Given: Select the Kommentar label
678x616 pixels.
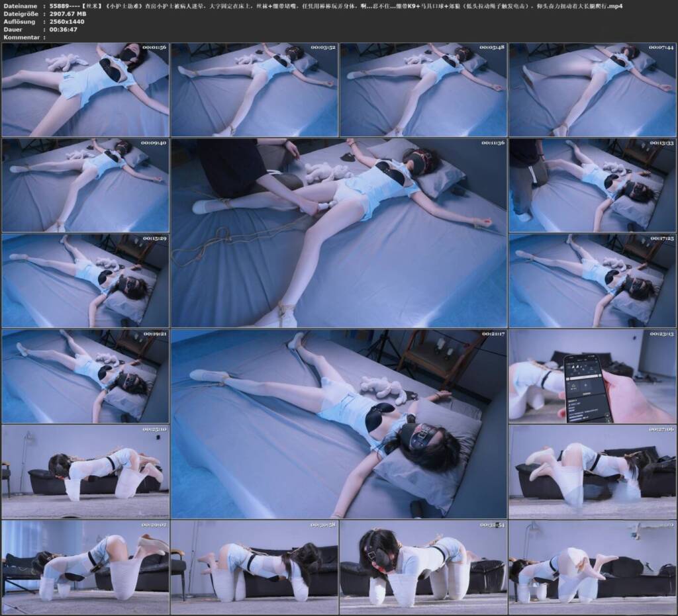Looking at the screenshot, I should 21,37.
